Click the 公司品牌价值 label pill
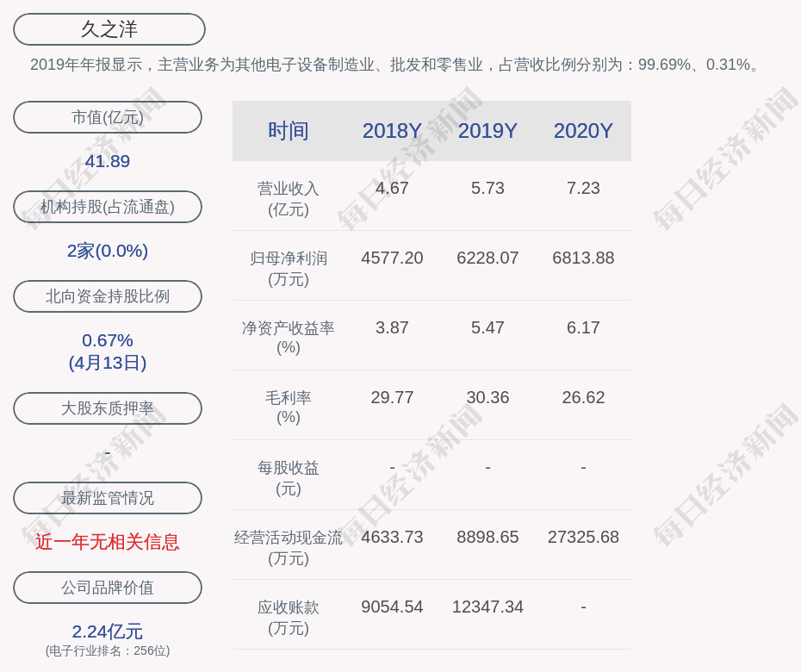 point(108,588)
